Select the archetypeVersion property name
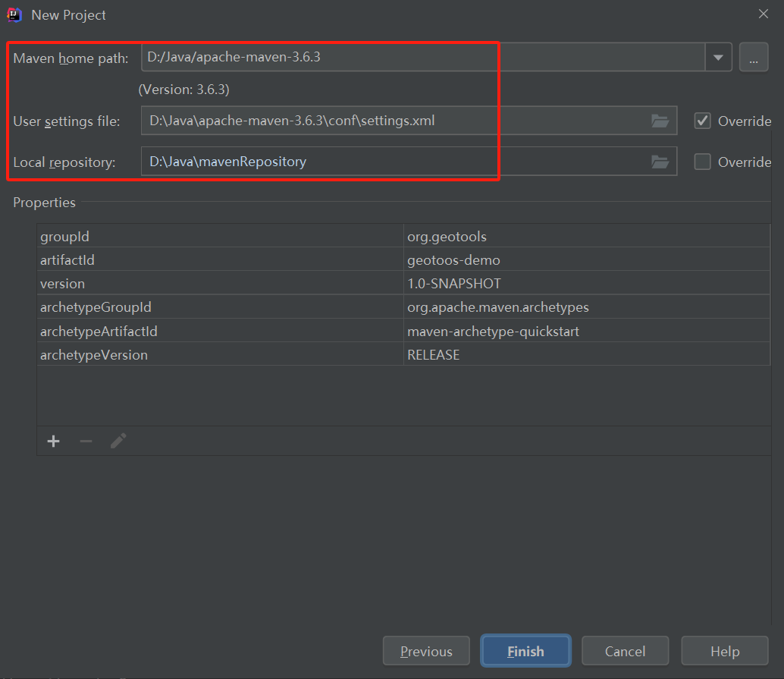The image size is (784, 679). (94, 355)
